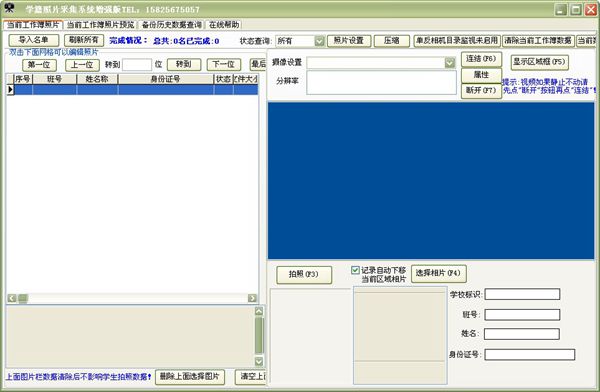Open 当前工作簿照片预览 tab

click(x=101, y=25)
